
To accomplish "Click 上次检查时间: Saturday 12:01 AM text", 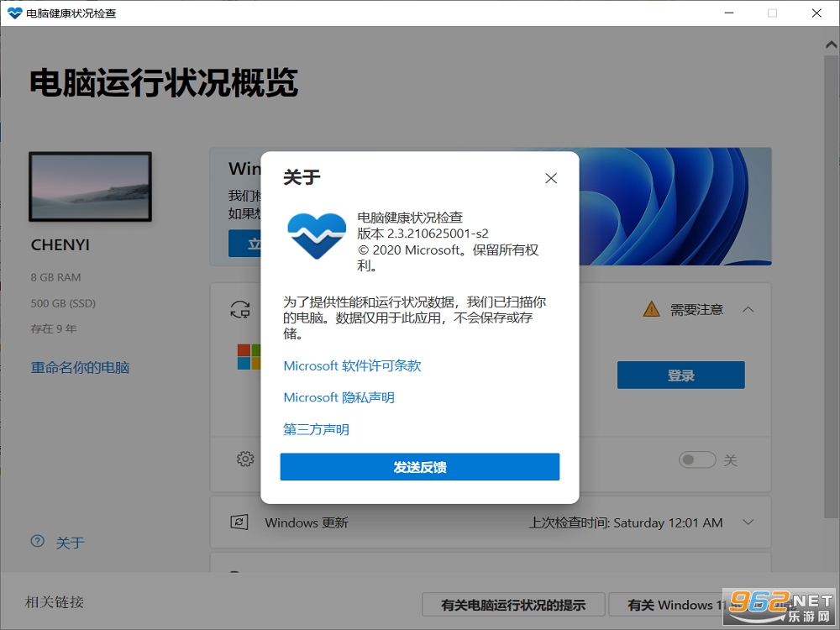I will (626, 522).
